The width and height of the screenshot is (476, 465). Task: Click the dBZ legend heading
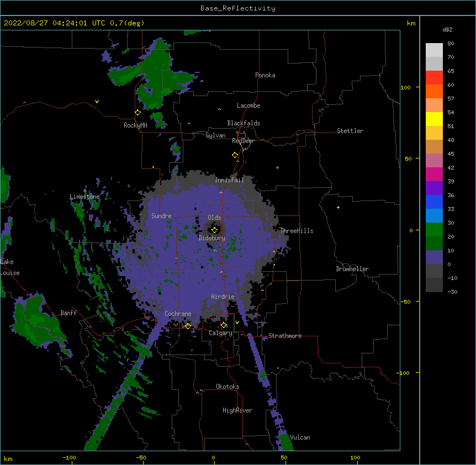coord(447,30)
